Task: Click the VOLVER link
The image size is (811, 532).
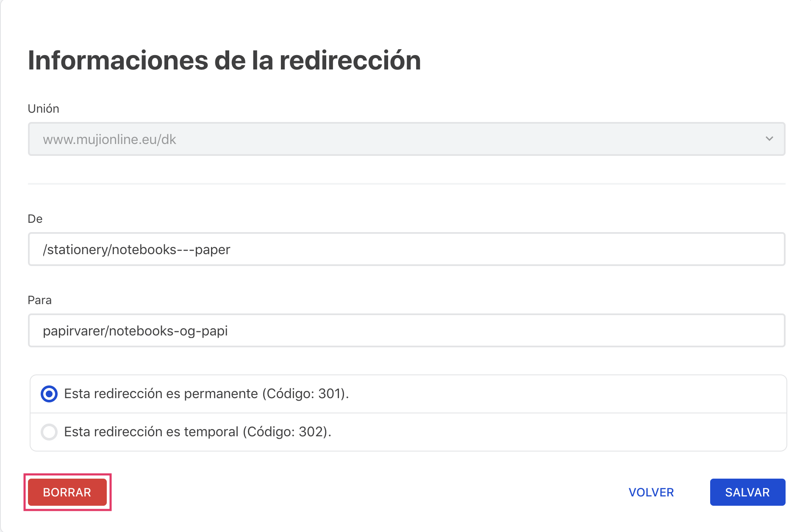Action: (651, 492)
